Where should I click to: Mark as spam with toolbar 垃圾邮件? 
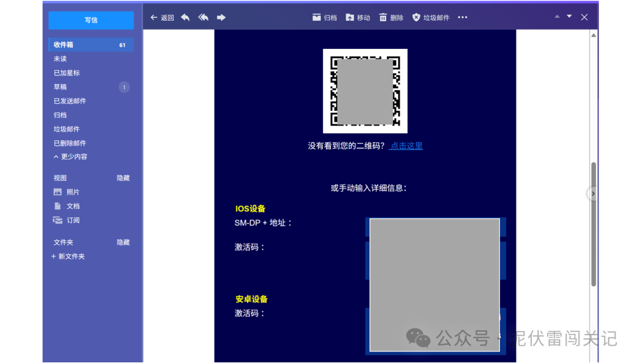(431, 18)
